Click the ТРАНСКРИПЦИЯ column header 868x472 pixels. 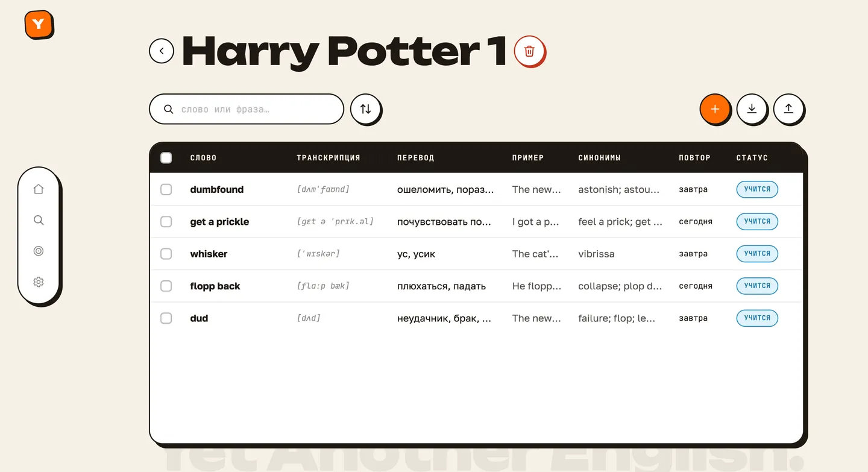(329, 158)
